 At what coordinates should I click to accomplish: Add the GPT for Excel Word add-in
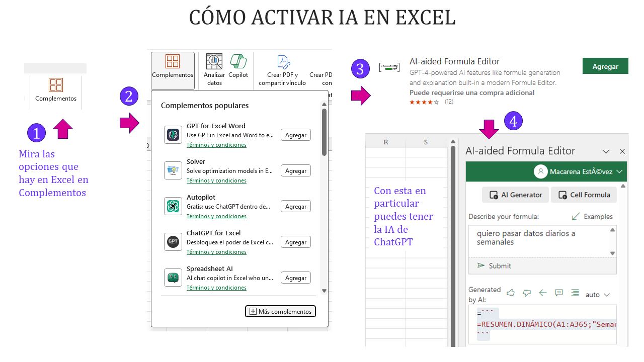pyautogui.click(x=296, y=135)
